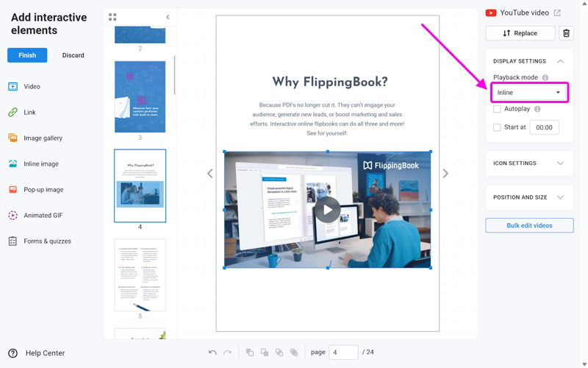Select page 2 thumbnail
Viewport: 588px width, 368px height.
coord(140,35)
